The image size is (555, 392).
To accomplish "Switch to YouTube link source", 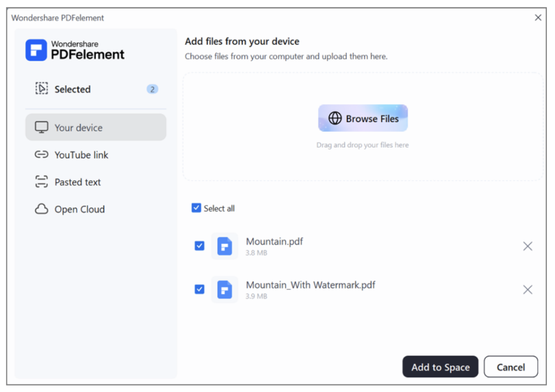I will coord(95,155).
